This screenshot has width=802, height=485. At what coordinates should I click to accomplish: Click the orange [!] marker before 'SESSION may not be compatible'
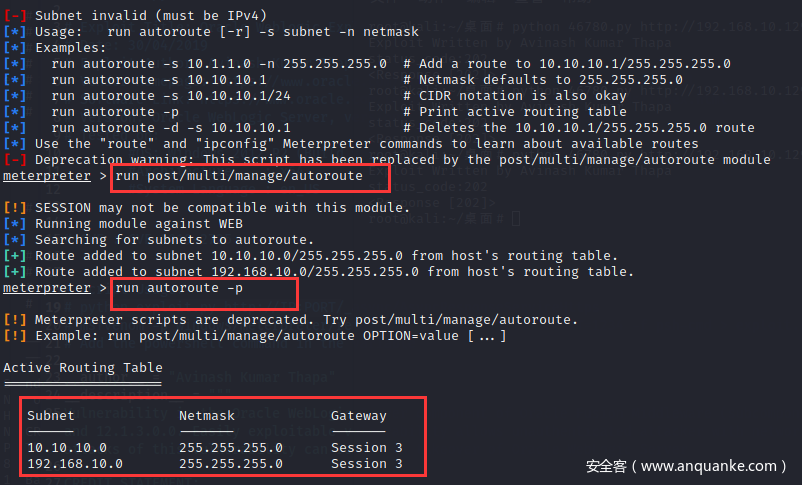(x=15, y=208)
